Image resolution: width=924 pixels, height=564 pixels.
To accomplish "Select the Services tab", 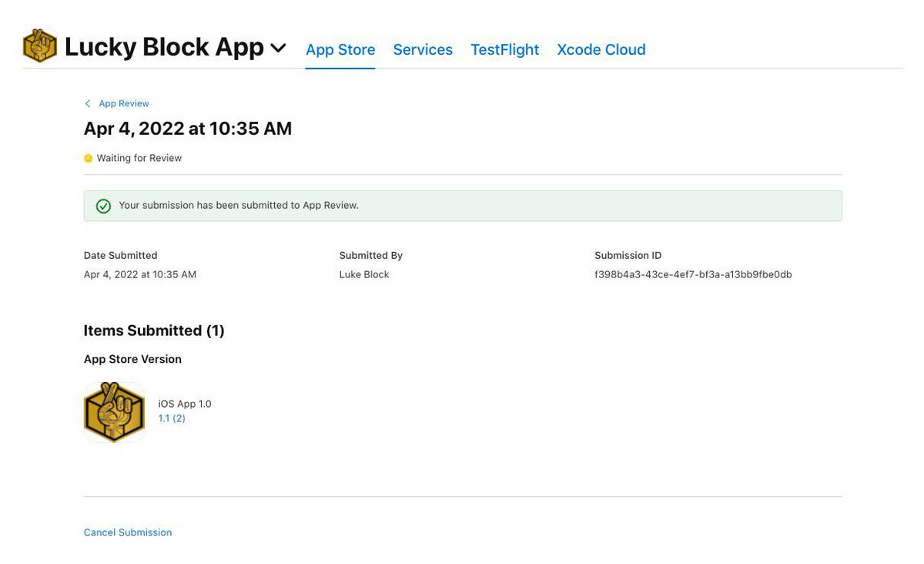I will [x=422, y=49].
